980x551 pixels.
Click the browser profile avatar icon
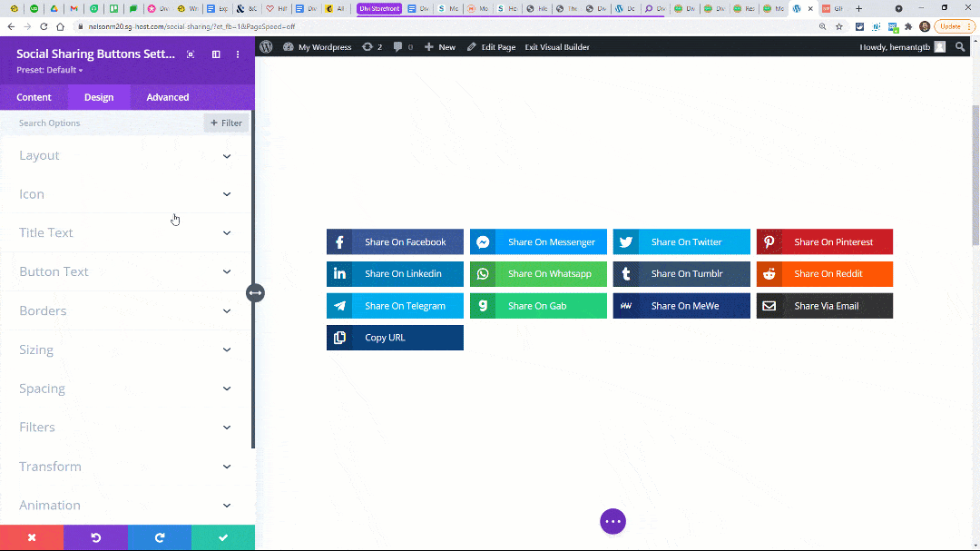coord(925,27)
